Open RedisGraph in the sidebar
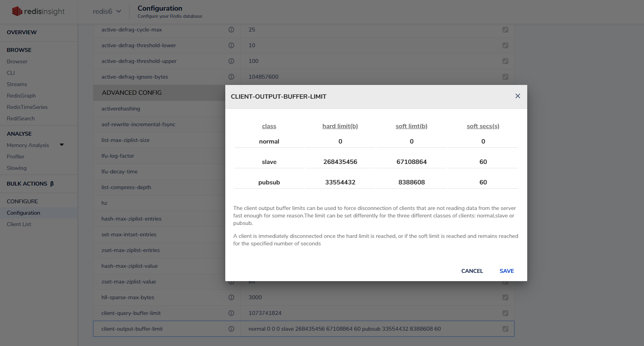The height and width of the screenshot is (346, 644). pos(21,96)
